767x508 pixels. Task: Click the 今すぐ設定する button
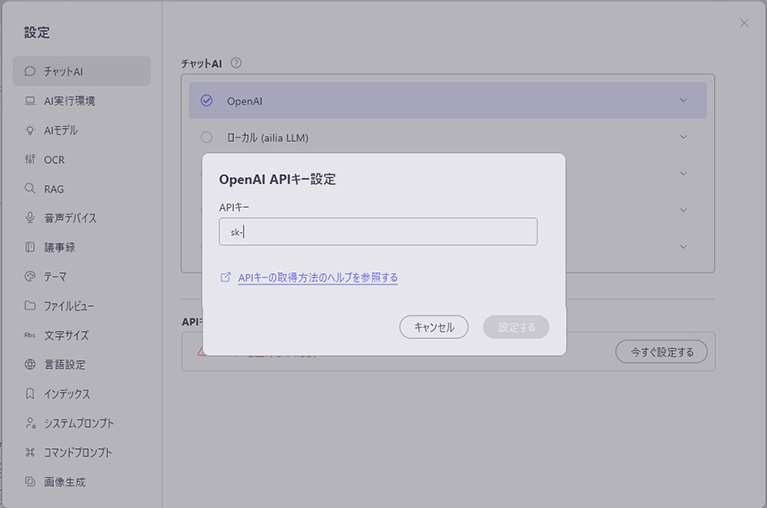[661, 352]
